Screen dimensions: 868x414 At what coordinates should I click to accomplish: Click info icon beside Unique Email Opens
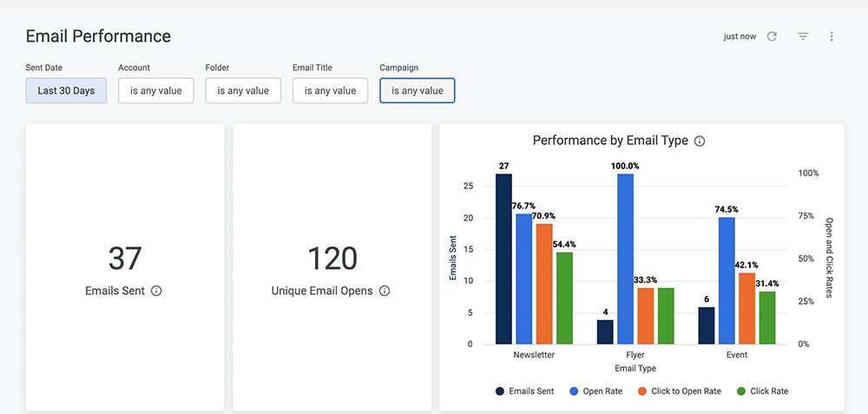(385, 292)
